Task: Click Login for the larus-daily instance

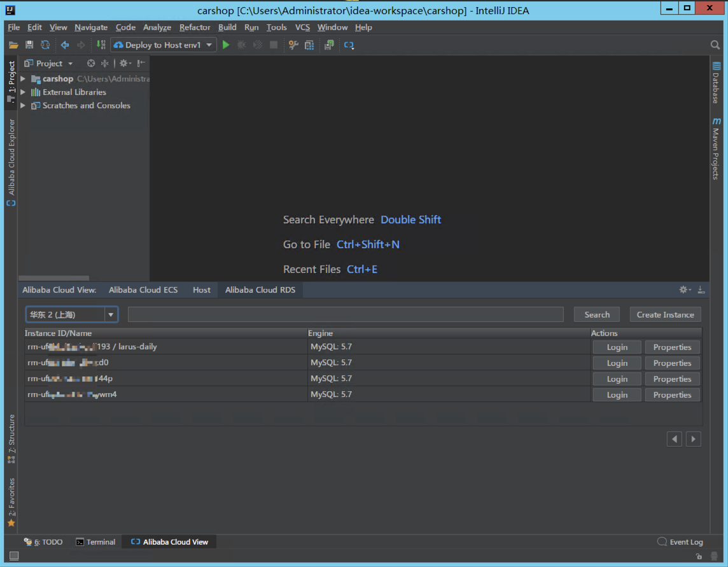Action: pyautogui.click(x=617, y=347)
